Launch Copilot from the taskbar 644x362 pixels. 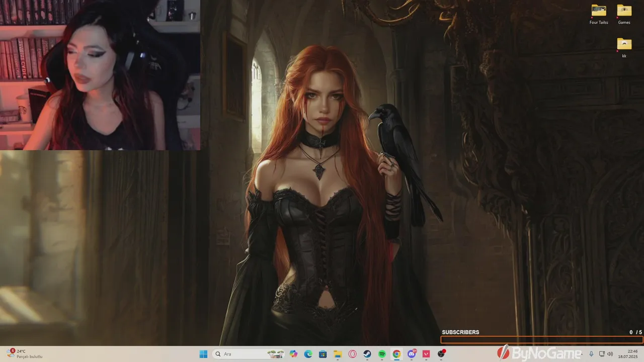(x=293, y=354)
